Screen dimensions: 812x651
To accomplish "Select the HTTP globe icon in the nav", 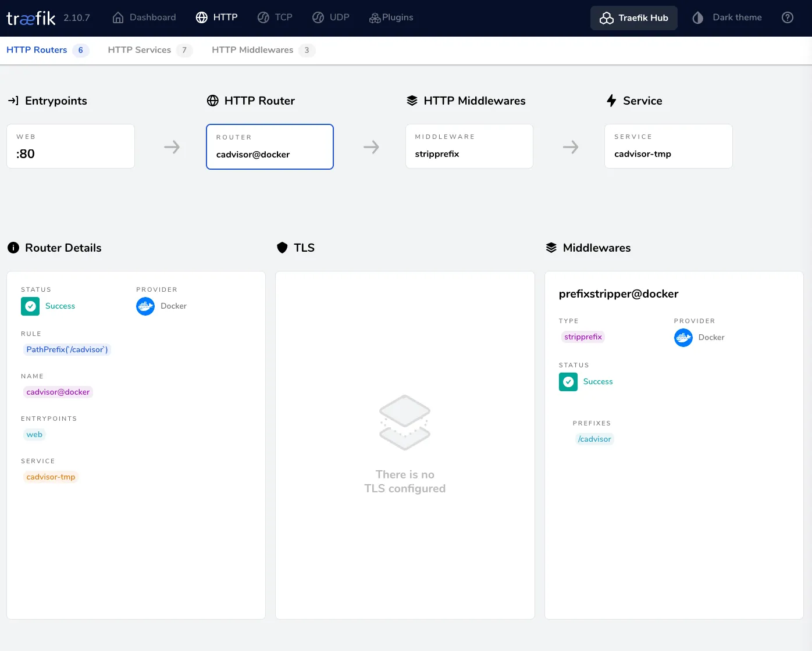I will (201, 17).
